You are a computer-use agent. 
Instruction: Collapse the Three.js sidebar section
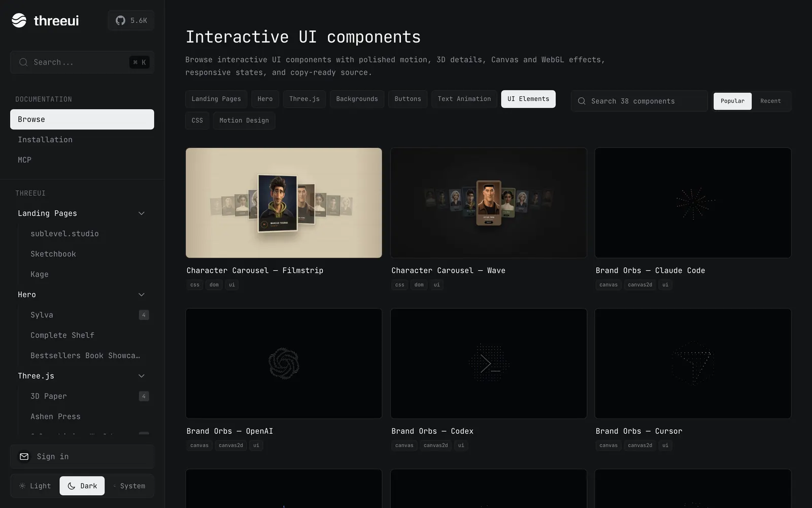142,376
